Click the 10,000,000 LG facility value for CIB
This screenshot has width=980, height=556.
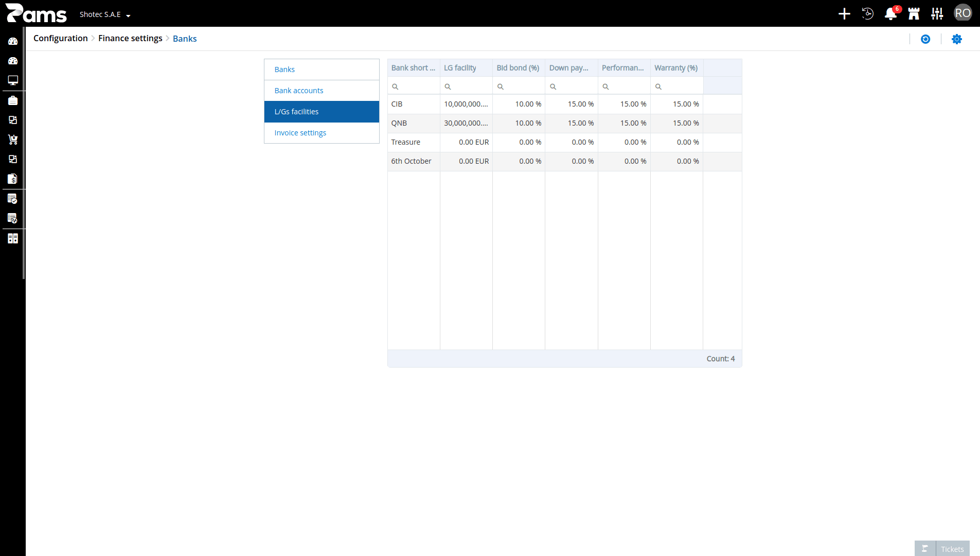[x=466, y=104]
